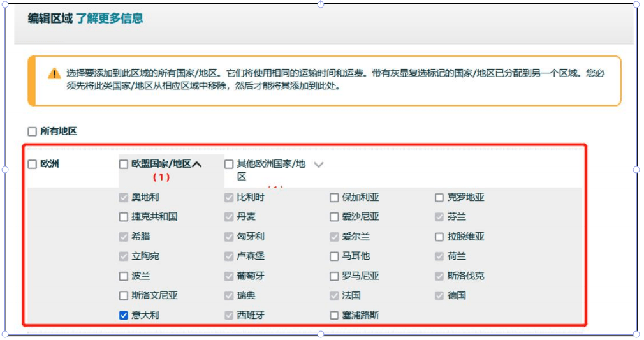Screen dimensions: 644x340
Task: Check the 所有地区 checkbox
Action: coord(32,131)
